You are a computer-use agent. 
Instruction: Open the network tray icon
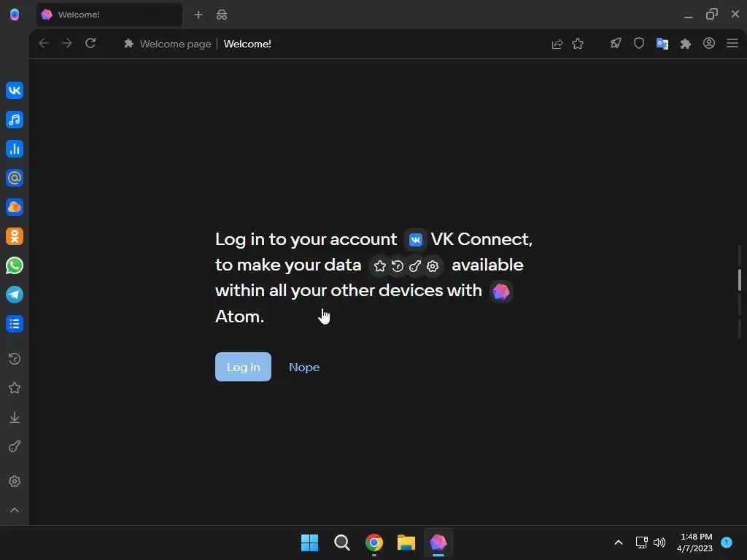point(641,542)
